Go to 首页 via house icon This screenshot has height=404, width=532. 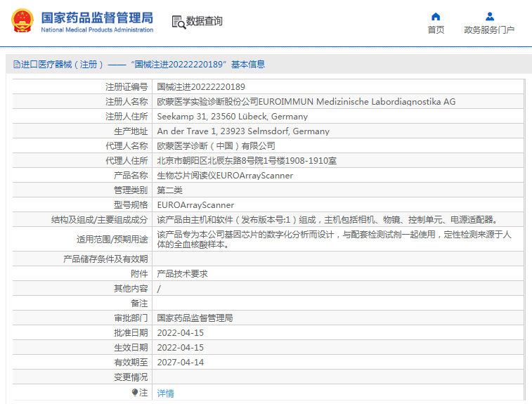click(436, 16)
